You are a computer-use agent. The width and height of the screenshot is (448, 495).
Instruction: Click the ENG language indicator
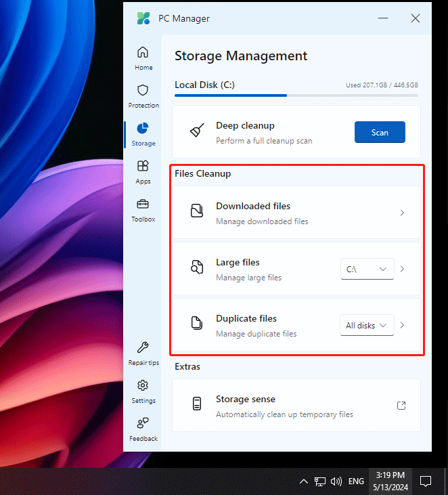coord(356,481)
